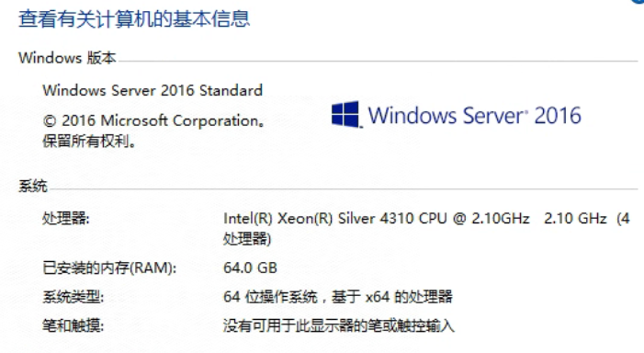The image size is (644, 353).
Task: Click the word Server in the blue logo
Action: point(492,116)
